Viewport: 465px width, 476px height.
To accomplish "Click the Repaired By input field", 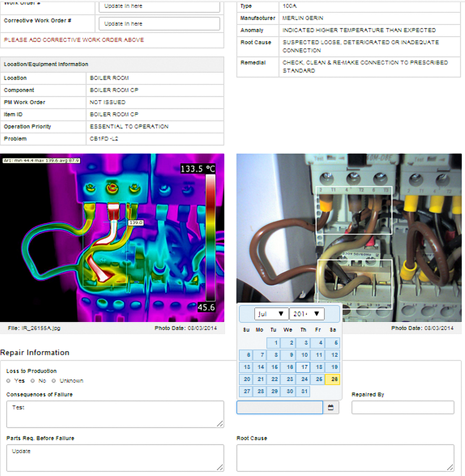I will pyautogui.click(x=403, y=407).
